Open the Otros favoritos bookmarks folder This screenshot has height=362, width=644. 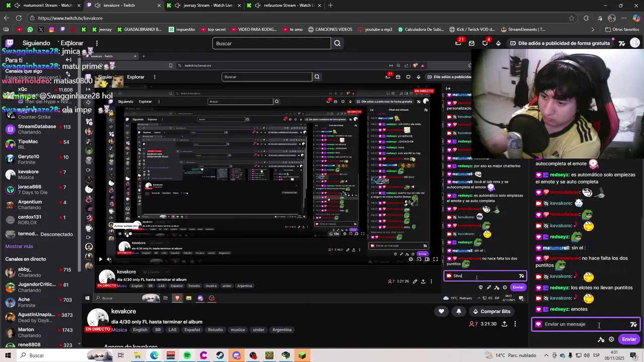[622, 29]
